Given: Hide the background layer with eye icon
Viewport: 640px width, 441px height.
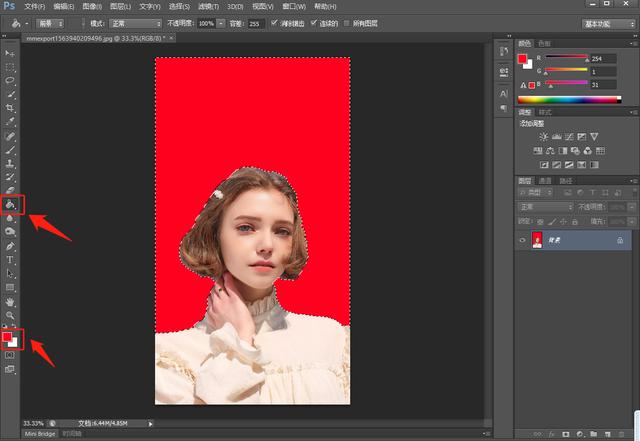Looking at the screenshot, I should pyautogui.click(x=522, y=241).
